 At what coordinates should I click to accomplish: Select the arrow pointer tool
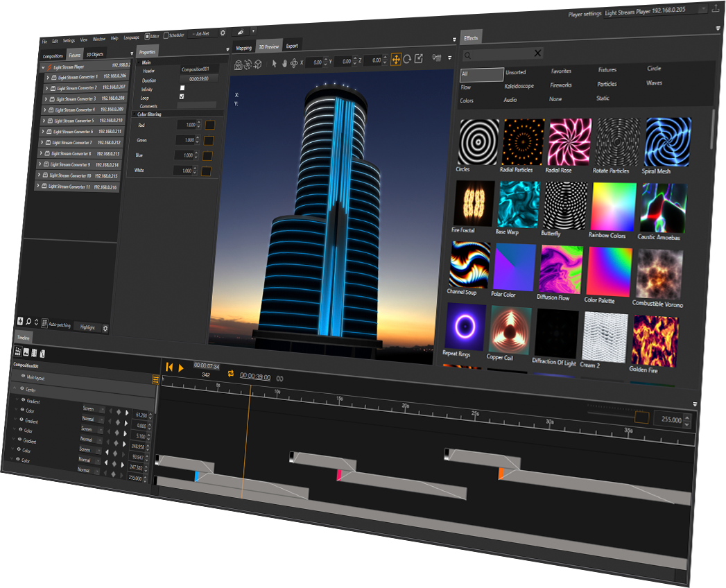click(274, 63)
